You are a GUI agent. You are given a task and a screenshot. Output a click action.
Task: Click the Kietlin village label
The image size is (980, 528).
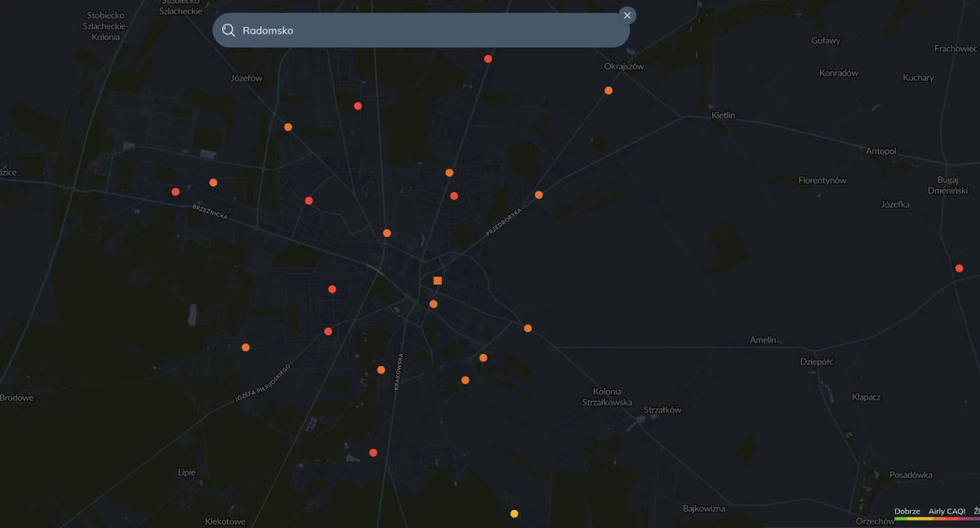[724, 115]
